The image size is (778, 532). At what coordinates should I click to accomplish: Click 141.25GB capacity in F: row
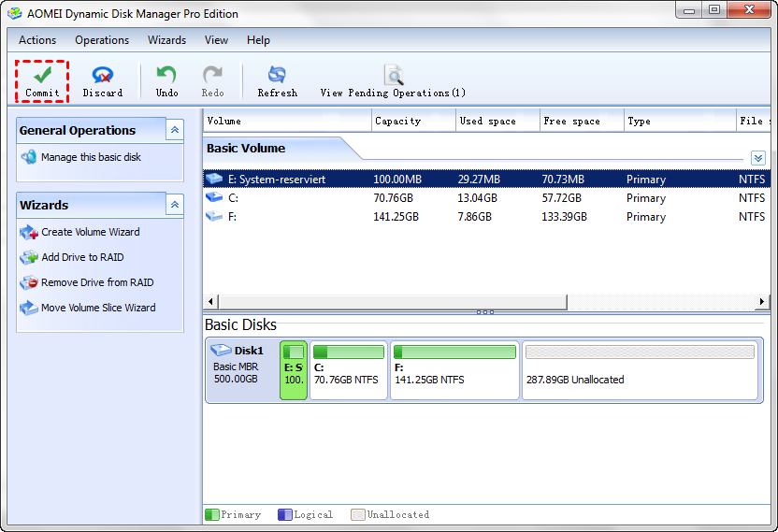(x=396, y=216)
